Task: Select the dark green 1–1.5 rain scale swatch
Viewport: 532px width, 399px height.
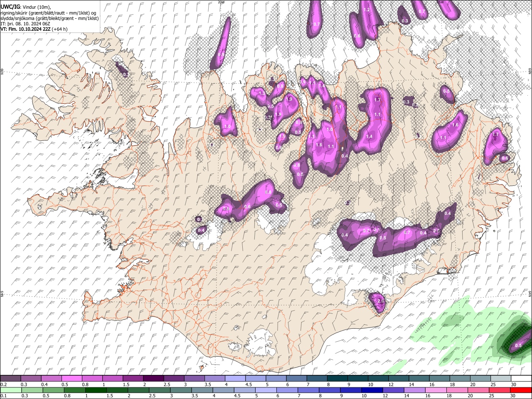Action: click(x=96, y=390)
